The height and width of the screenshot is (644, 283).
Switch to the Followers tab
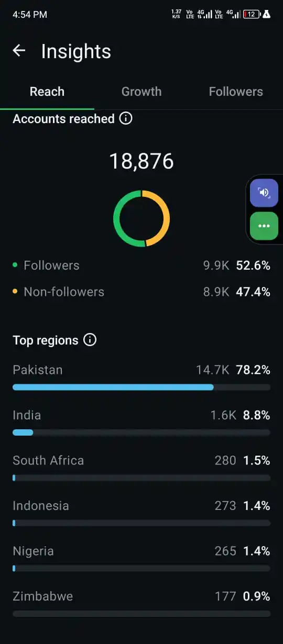tap(236, 92)
